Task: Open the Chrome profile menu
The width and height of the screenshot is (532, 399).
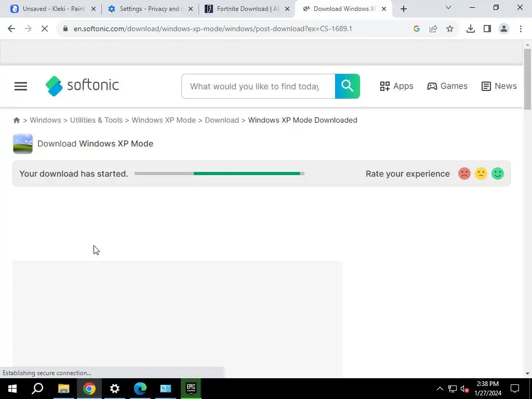Action: click(504, 29)
